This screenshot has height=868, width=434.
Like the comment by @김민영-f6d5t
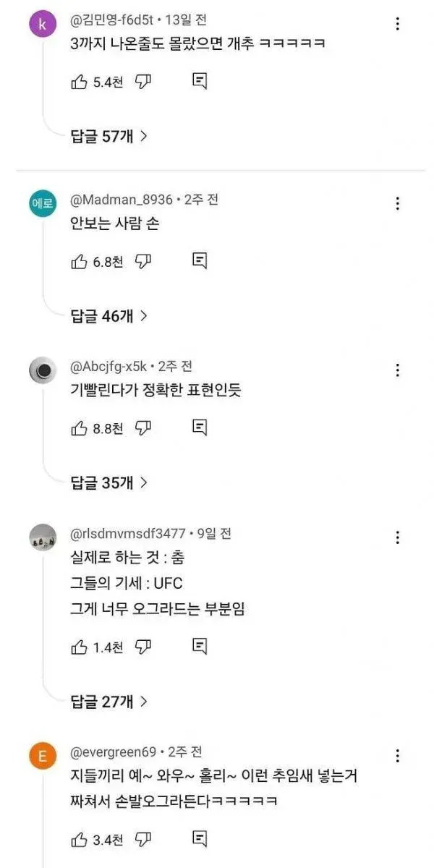click(x=78, y=82)
